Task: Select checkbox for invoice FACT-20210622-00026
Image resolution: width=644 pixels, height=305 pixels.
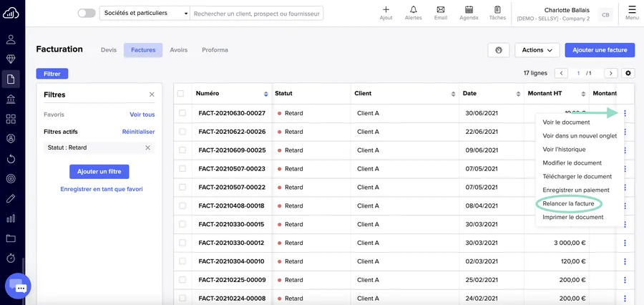Action: pos(182,132)
